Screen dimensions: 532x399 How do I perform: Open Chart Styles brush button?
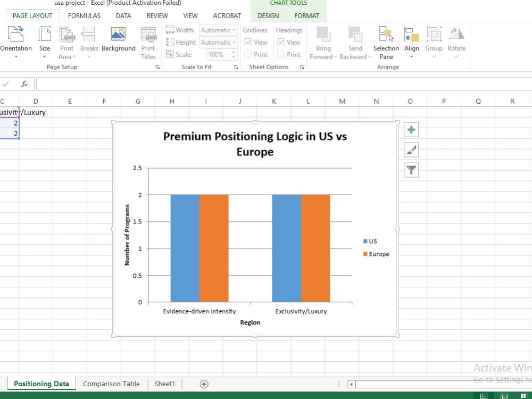[411, 150]
